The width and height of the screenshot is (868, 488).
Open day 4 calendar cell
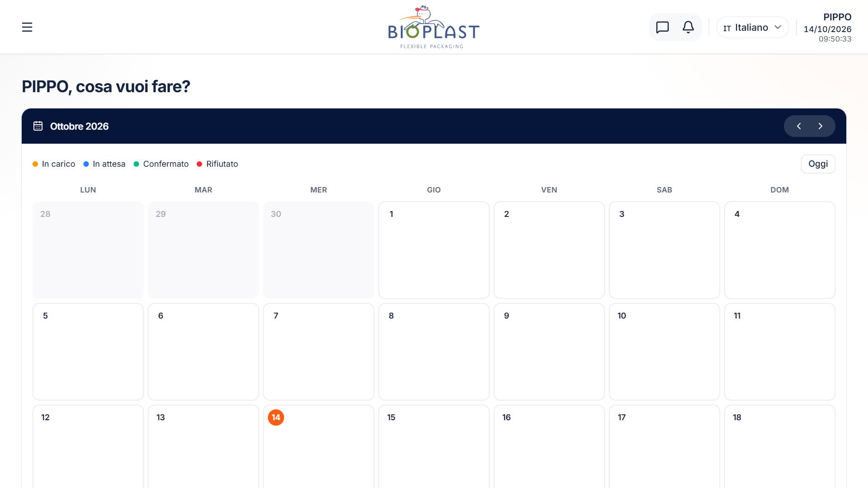click(x=780, y=250)
